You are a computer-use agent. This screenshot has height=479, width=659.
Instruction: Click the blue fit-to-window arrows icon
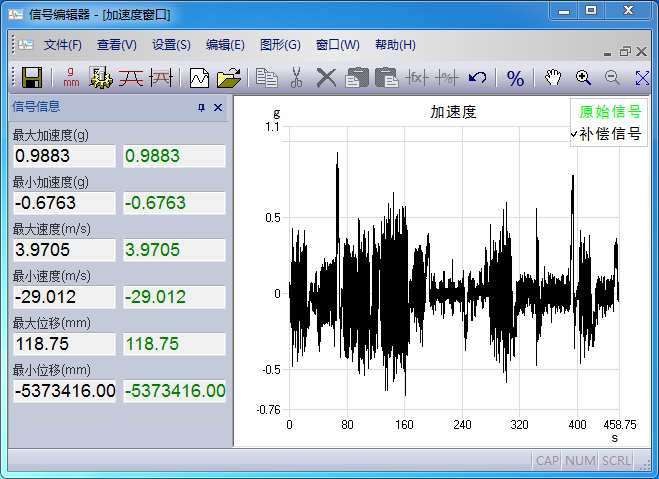[x=642, y=78]
